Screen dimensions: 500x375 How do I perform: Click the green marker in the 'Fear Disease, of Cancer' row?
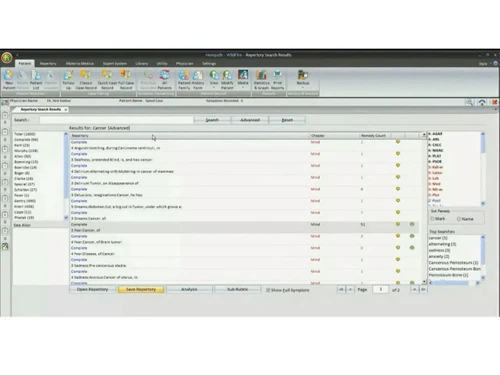[412, 248]
